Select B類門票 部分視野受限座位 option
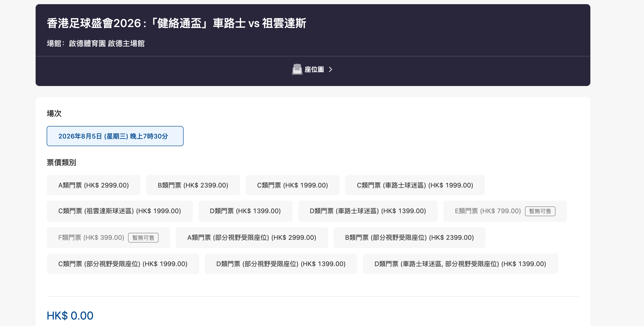The image size is (644, 326). tap(410, 237)
